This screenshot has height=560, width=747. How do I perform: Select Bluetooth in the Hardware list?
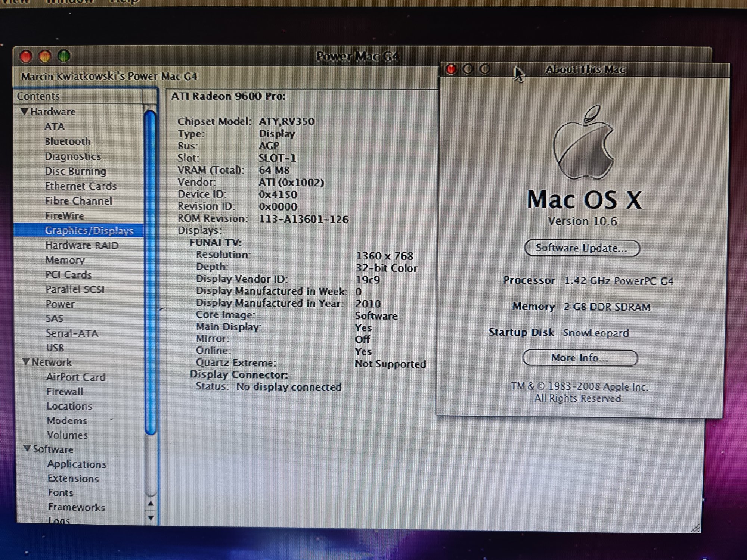[68, 141]
